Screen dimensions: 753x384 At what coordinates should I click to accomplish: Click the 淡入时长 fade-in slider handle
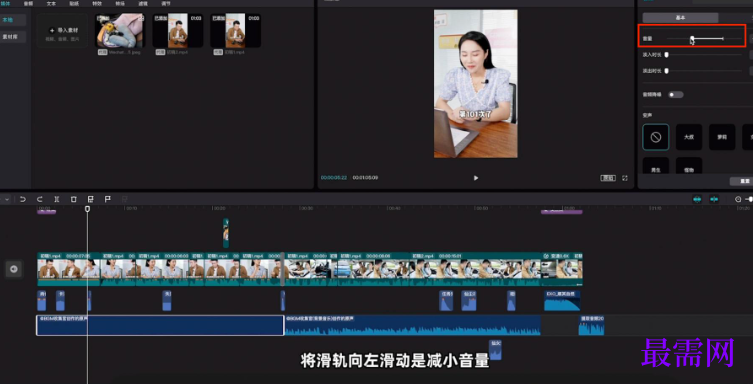point(667,55)
